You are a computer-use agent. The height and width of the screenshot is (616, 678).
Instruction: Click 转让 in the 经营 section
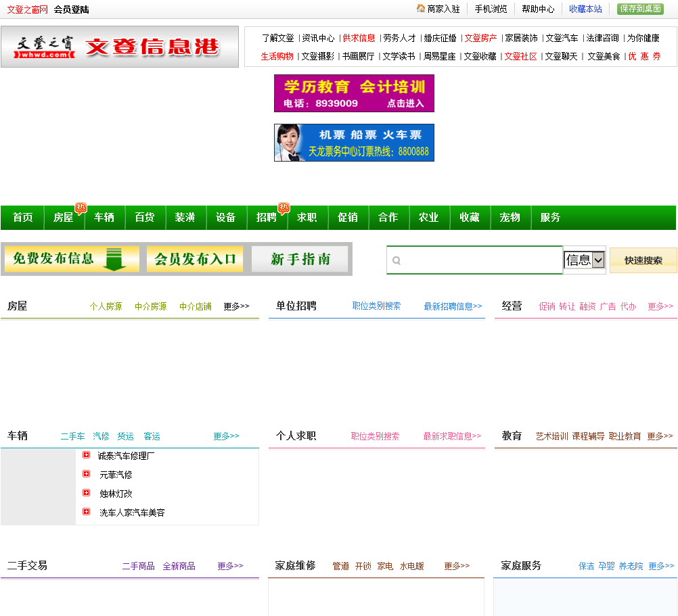pyautogui.click(x=567, y=307)
